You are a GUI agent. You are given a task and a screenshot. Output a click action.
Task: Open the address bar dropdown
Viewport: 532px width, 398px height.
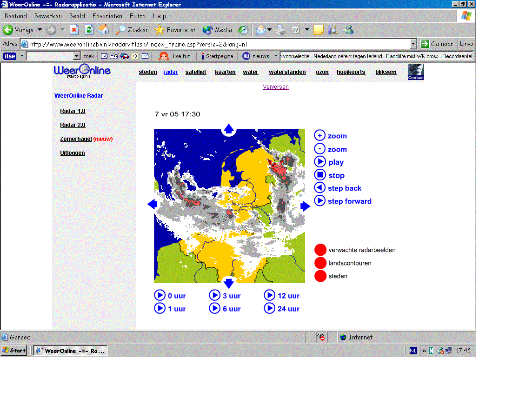tap(413, 44)
